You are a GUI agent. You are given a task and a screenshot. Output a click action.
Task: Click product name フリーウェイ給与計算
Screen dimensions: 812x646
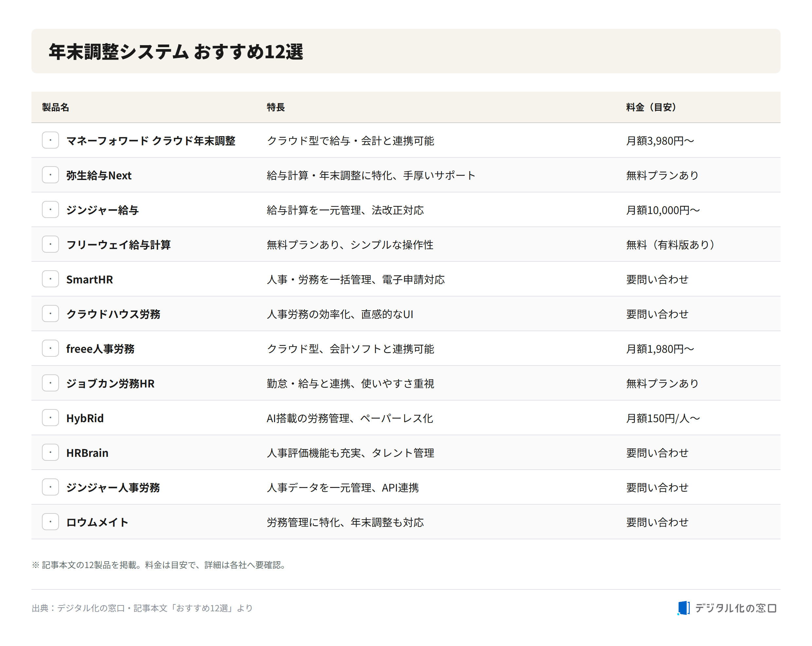(x=118, y=244)
